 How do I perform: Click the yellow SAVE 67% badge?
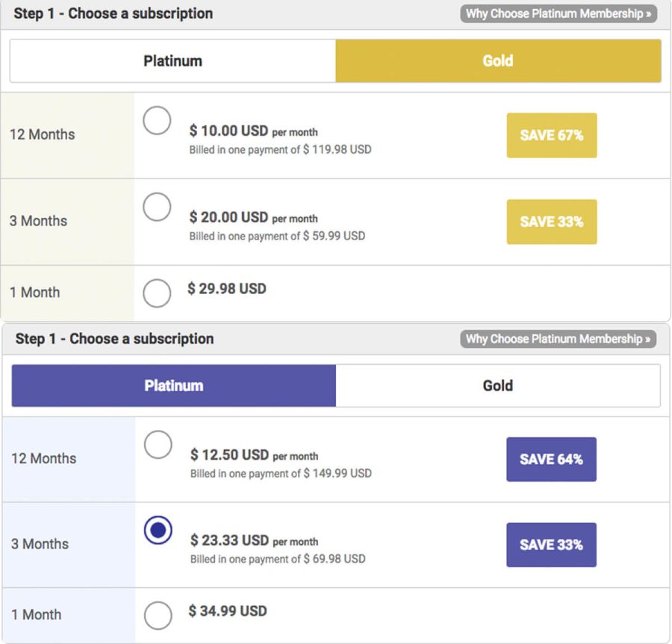[552, 136]
